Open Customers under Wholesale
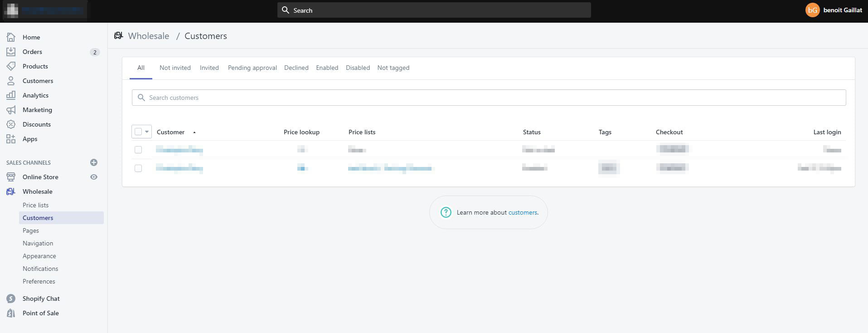Image resolution: width=868 pixels, height=333 pixels. coord(61,218)
